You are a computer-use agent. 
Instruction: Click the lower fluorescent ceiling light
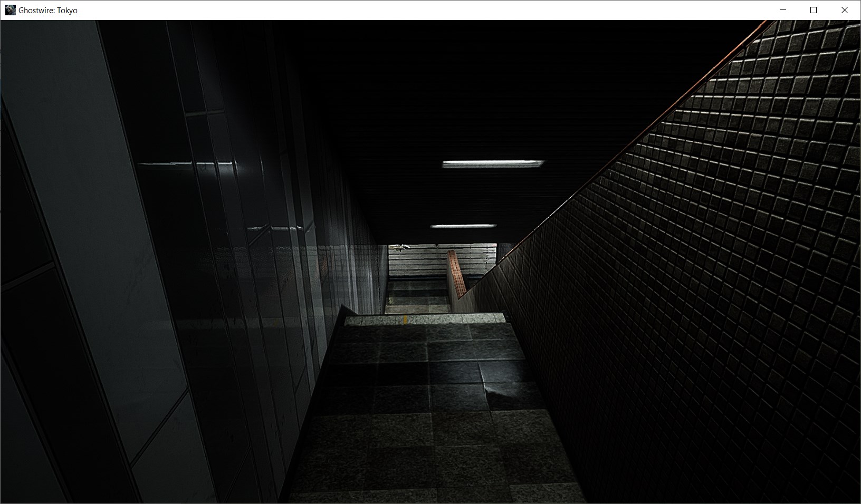[x=463, y=227]
